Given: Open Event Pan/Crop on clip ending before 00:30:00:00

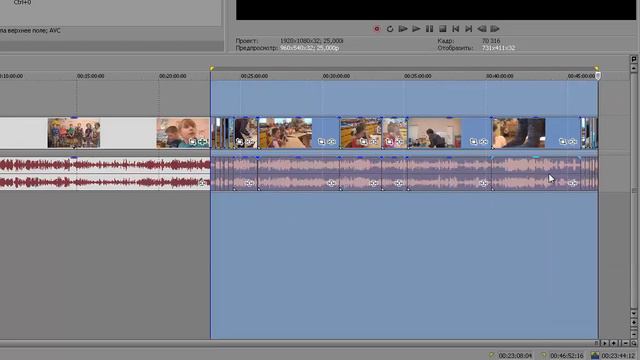Looking at the screenshot, I should pos(321,142).
